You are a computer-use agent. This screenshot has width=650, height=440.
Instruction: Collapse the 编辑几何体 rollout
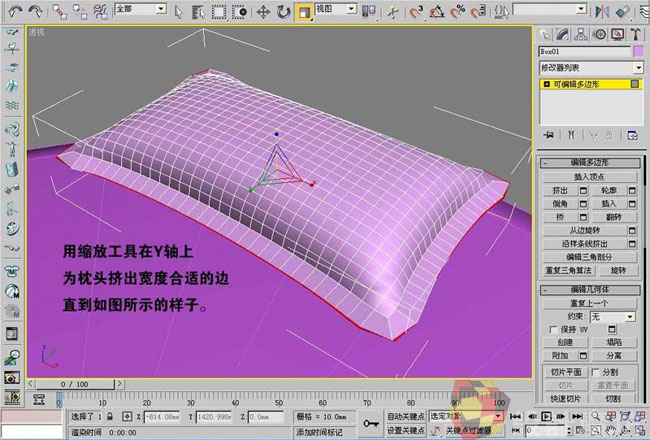[x=590, y=289]
